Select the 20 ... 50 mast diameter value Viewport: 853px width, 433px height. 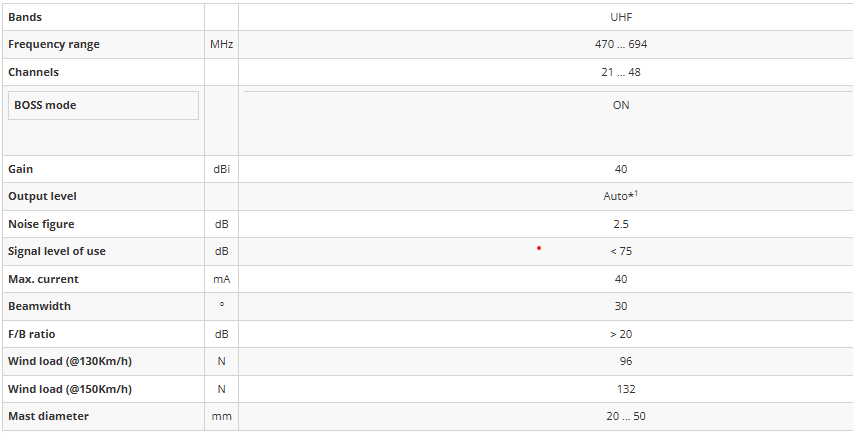tap(626, 416)
